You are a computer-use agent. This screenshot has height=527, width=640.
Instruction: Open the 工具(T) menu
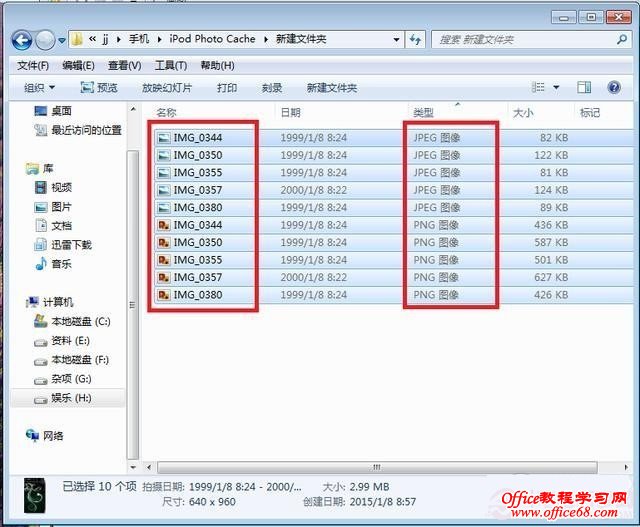(171, 65)
